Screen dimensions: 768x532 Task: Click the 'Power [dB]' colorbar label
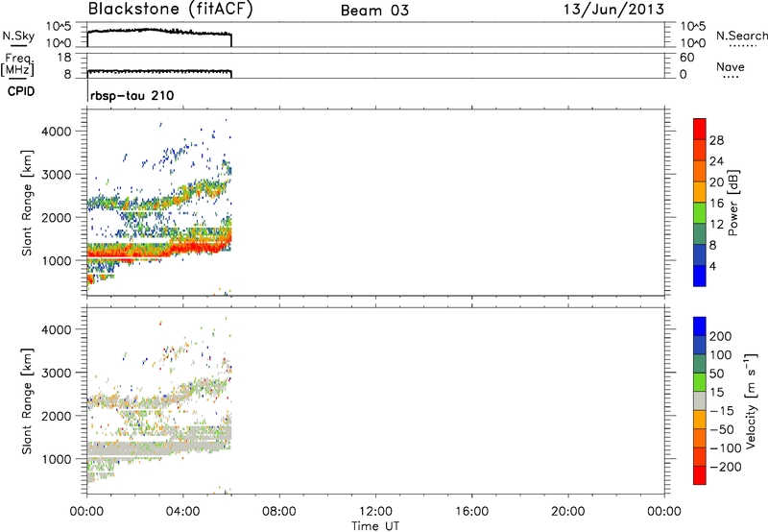point(732,204)
